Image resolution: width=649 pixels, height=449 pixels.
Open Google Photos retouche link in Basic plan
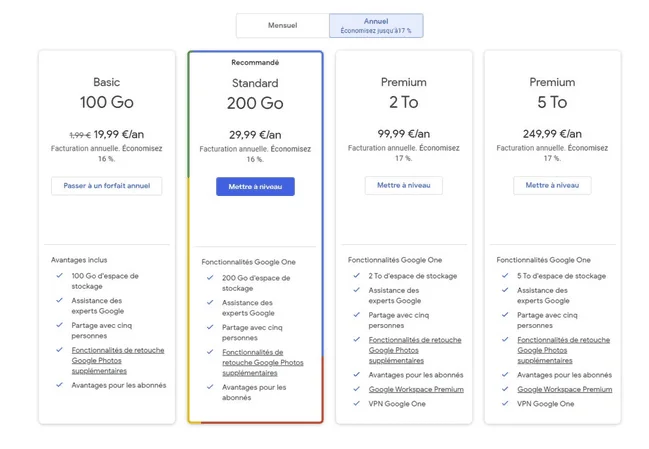click(x=118, y=360)
